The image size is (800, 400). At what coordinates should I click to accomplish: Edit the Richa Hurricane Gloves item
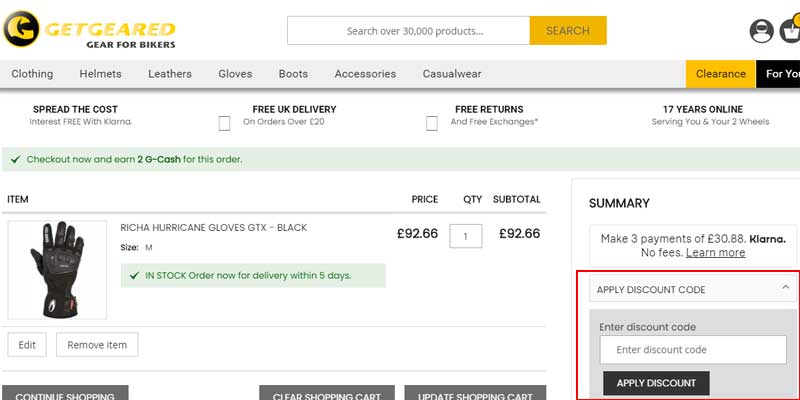[27, 345]
